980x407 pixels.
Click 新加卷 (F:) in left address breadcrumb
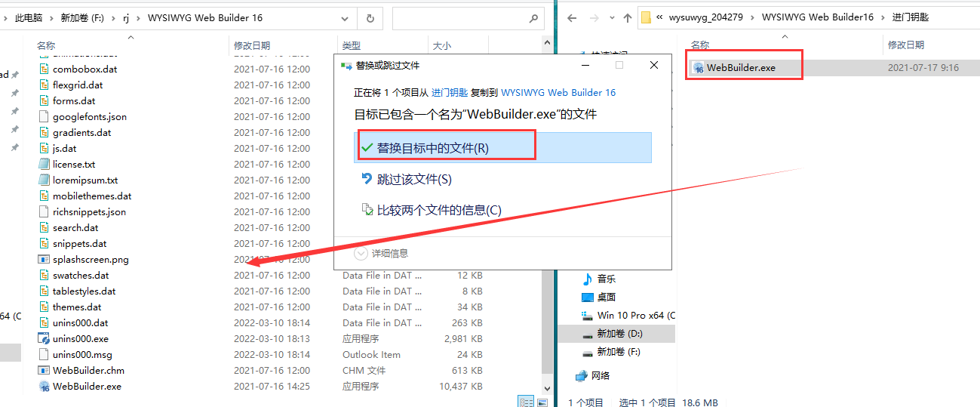coord(84,18)
